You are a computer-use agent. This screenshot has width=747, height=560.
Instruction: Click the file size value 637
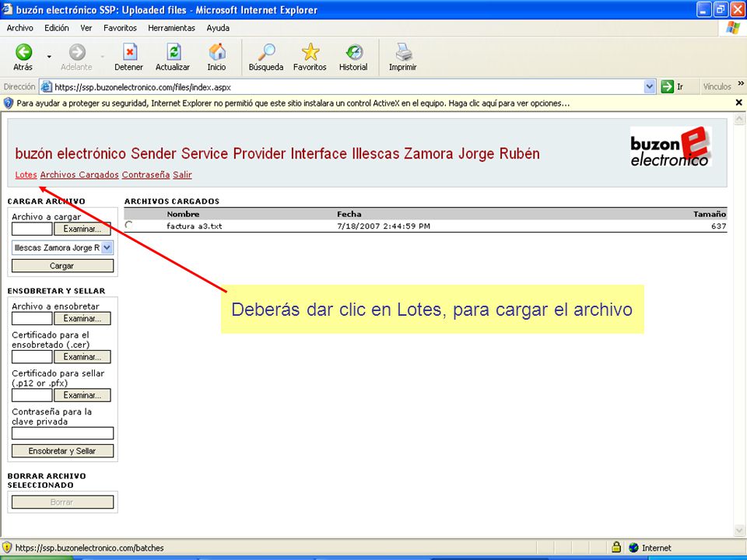(x=718, y=226)
